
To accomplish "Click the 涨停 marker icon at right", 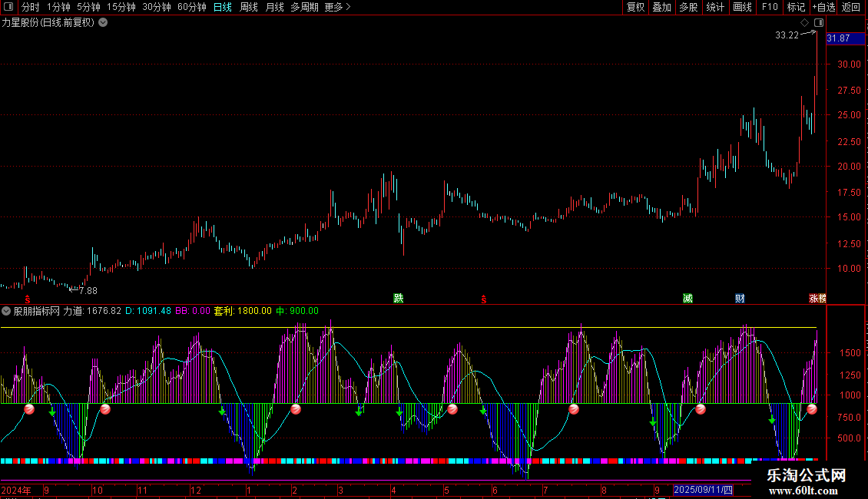I will [817, 298].
